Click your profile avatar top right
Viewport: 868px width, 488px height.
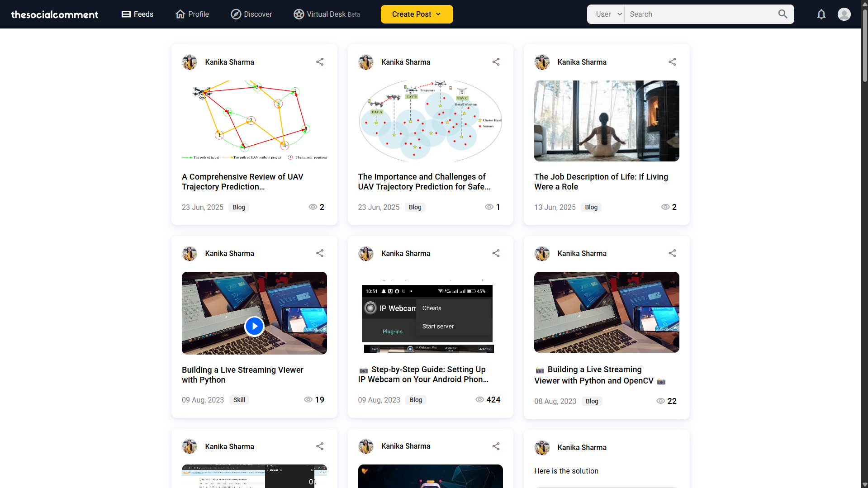[x=844, y=14]
